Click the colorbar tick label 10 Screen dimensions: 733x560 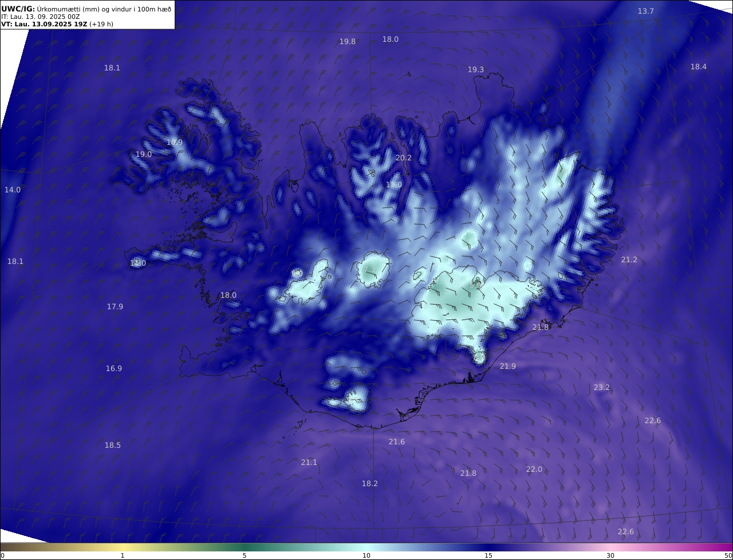pos(366,555)
